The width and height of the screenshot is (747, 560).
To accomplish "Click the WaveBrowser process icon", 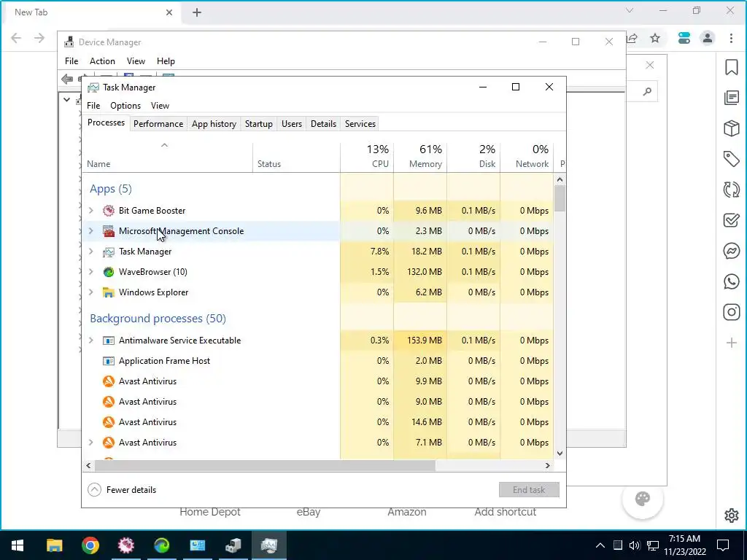I will 109,272.
